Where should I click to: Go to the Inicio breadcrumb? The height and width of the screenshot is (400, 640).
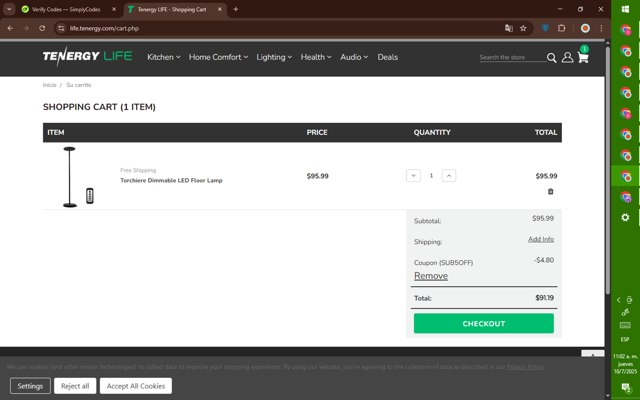(x=49, y=85)
